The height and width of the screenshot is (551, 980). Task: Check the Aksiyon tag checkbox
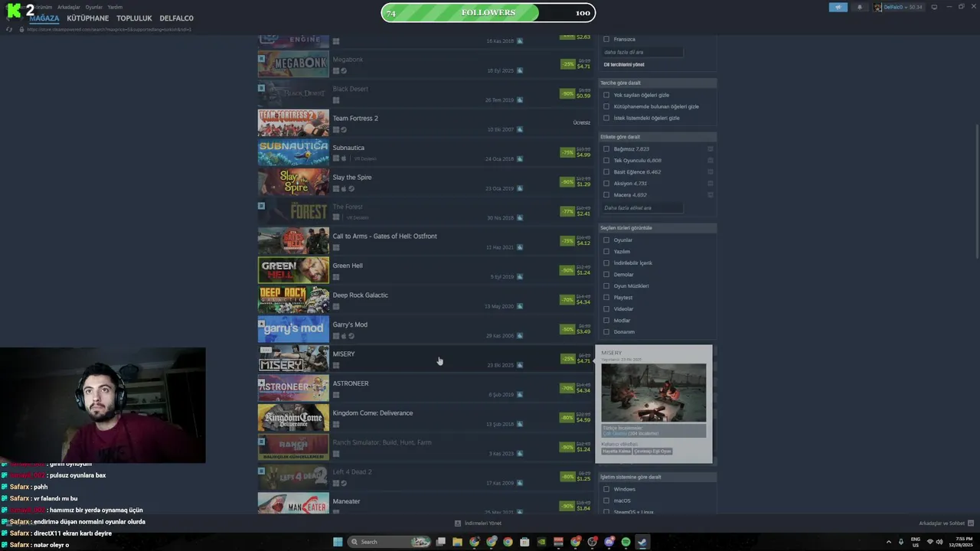606,184
